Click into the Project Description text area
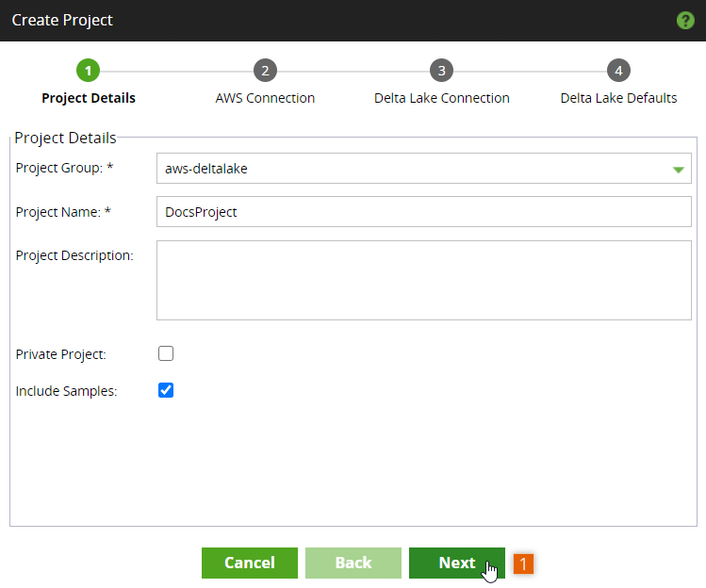The width and height of the screenshot is (706, 588). click(423, 280)
